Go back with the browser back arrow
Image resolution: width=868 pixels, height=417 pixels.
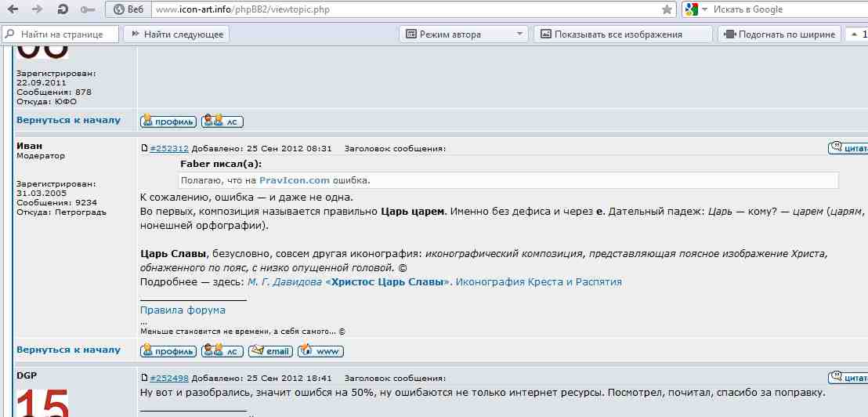coord(13,9)
